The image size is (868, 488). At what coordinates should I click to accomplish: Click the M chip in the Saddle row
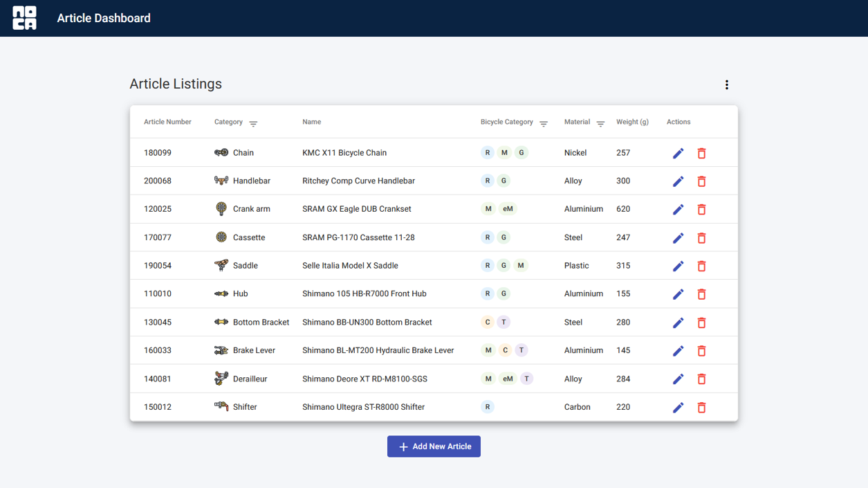coord(521,265)
